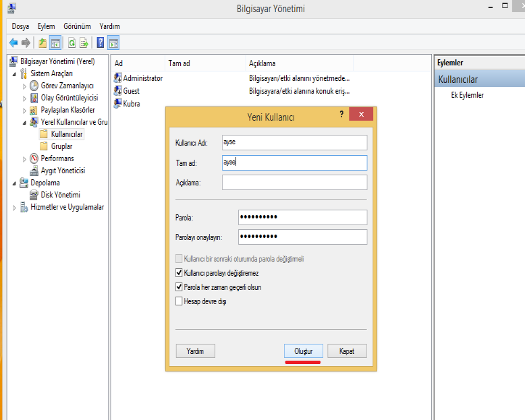Collapse Yerel Kullanıcılar ve Gruplar node
Image resolution: width=525 pixels, height=420 pixels.
24,123
